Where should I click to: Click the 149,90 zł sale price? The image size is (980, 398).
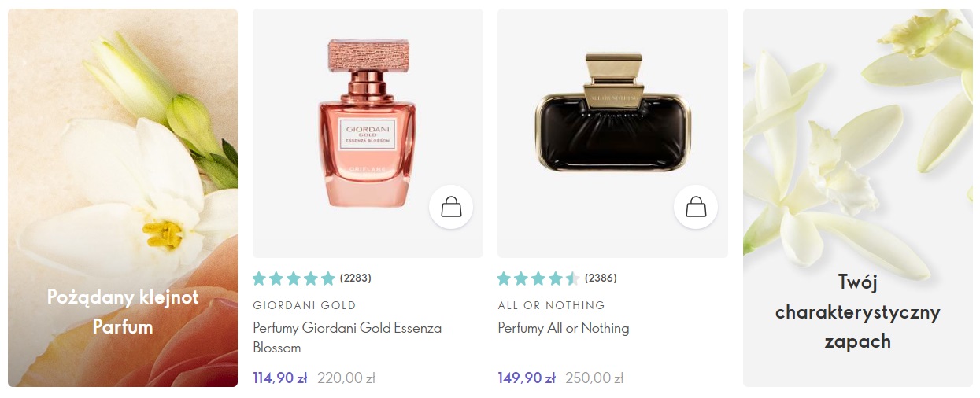(x=527, y=378)
